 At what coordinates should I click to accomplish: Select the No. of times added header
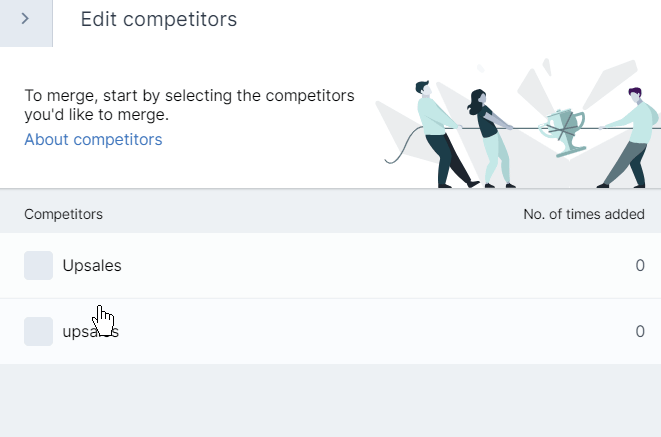[584, 214]
